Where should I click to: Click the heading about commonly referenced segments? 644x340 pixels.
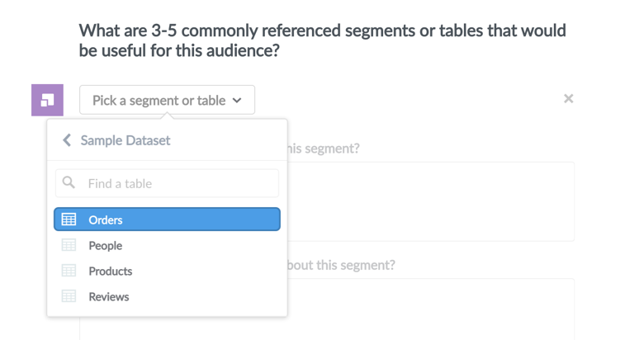pos(322,40)
